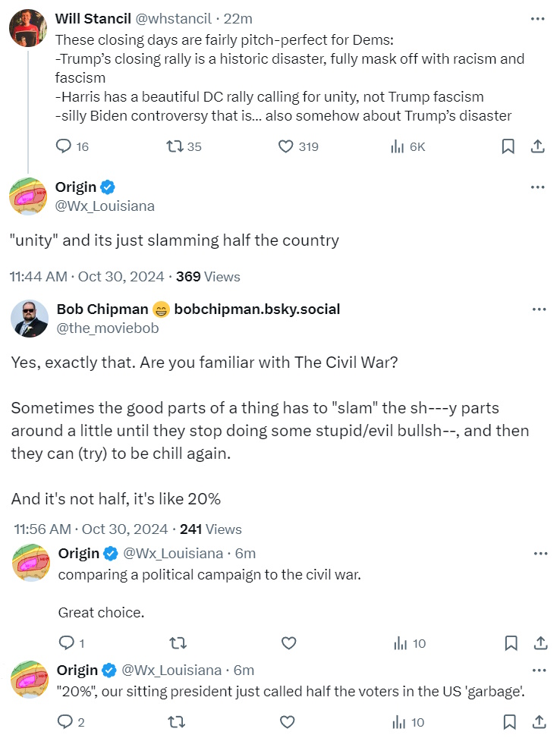Image resolution: width=560 pixels, height=738 pixels.
Task: Bookmark Origin's "garbage" reply
Action: [510, 722]
